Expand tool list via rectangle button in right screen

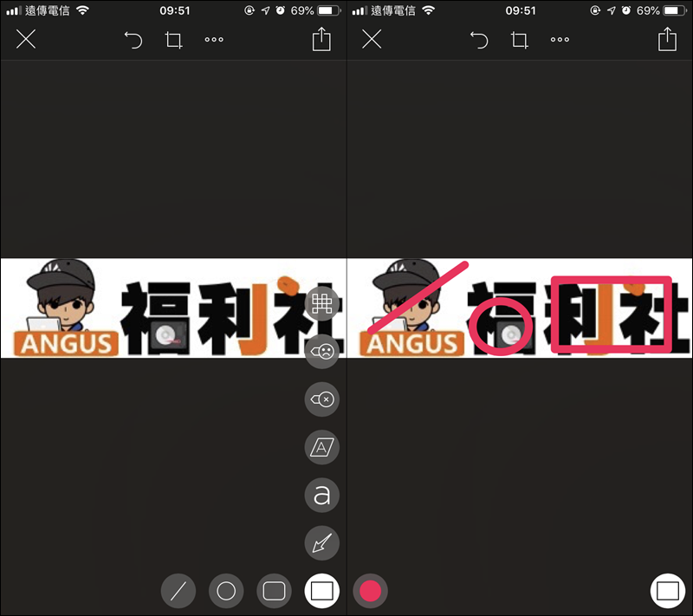point(667,592)
